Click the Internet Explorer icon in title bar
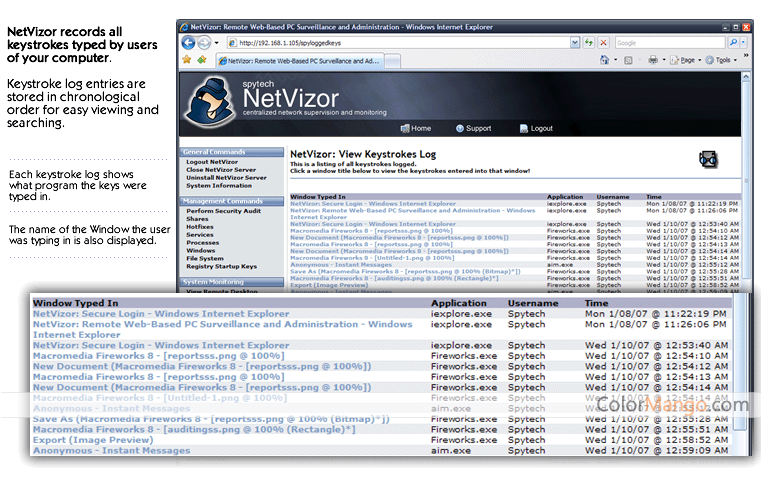The image size is (761, 477). pyautogui.click(x=184, y=27)
